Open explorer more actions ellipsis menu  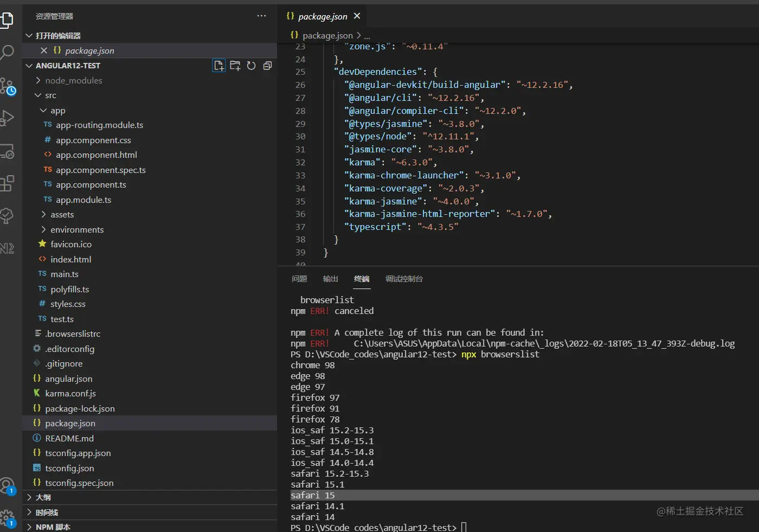tap(261, 16)
